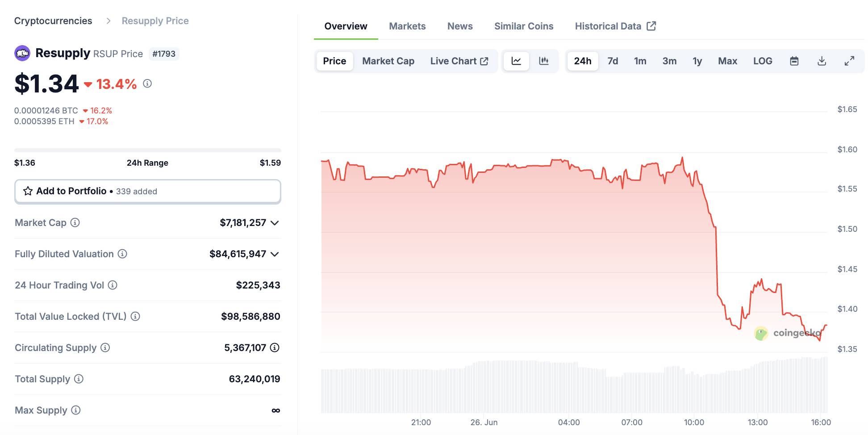Click the $84,615,947 valuation value

(238, 254)
